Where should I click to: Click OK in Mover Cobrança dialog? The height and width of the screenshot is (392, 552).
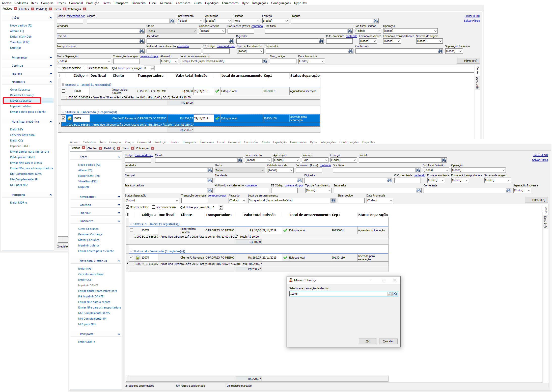click(x=368, y=341)
